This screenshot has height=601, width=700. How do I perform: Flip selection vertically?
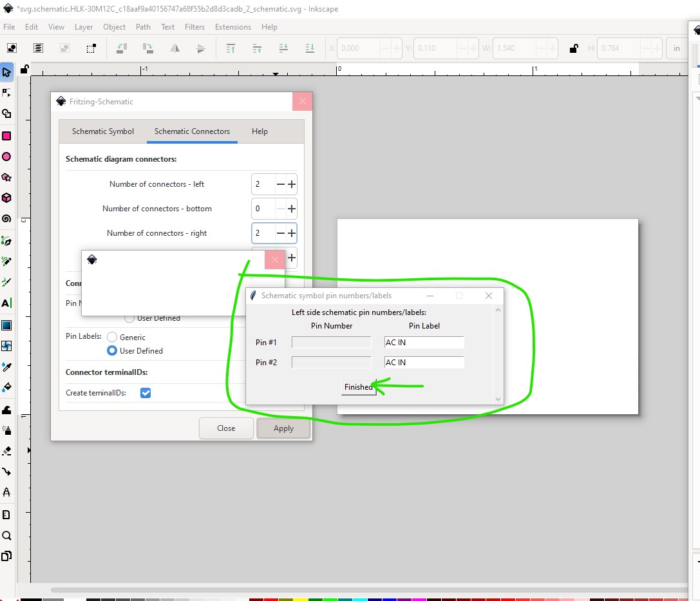pos(201,48)
